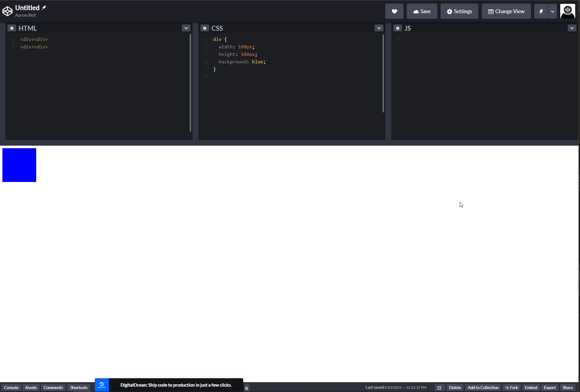
Task: Expand the CSS panel dropdown menu
Action: (x=379, y=28)
